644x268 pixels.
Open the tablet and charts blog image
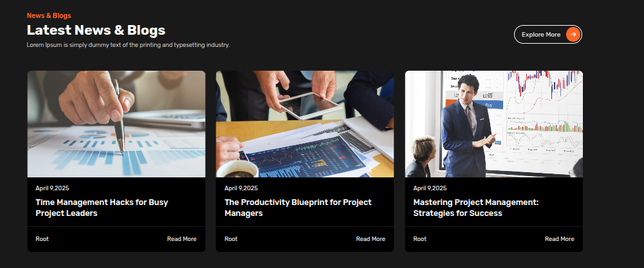coord(305,124)
